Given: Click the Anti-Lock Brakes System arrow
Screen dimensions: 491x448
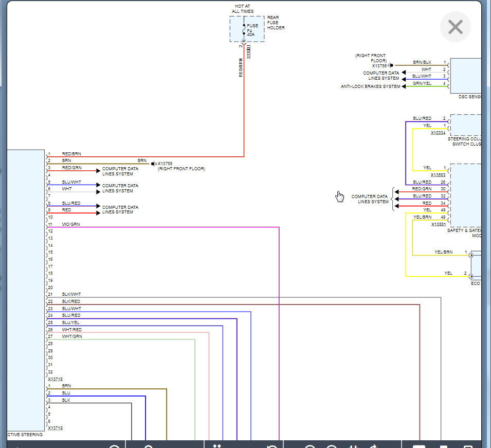Looking at the screenshot, I should [404, 86].
